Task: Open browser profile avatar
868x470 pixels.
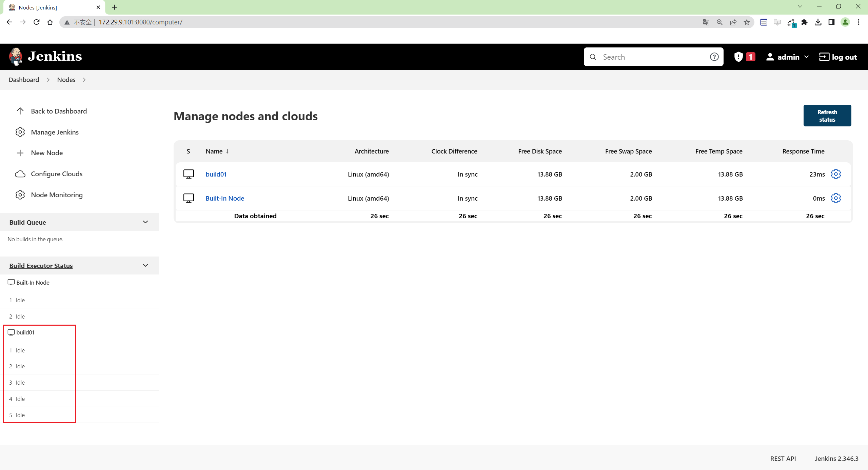Action: [845, 22]
